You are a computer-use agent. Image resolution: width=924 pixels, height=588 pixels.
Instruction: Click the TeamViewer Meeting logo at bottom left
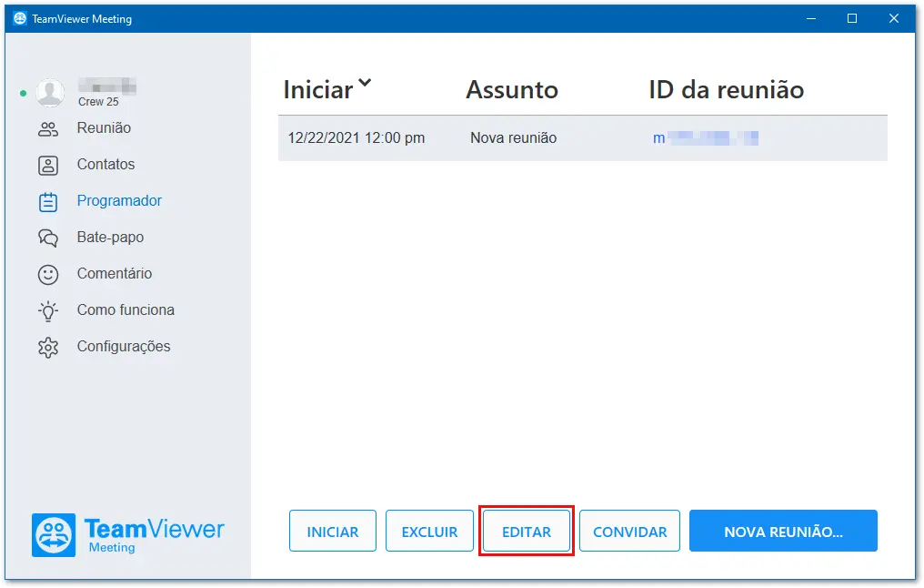tap(128, 535)
